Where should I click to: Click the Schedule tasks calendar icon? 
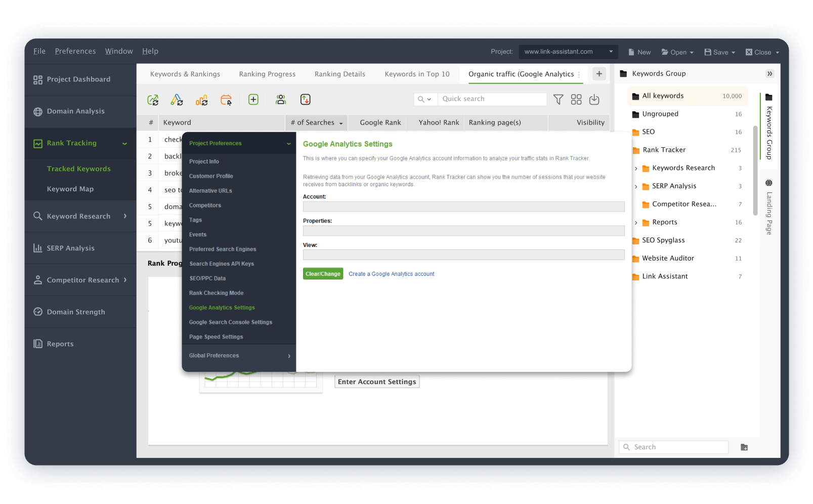pyautogui.click(x=226, y=100)
